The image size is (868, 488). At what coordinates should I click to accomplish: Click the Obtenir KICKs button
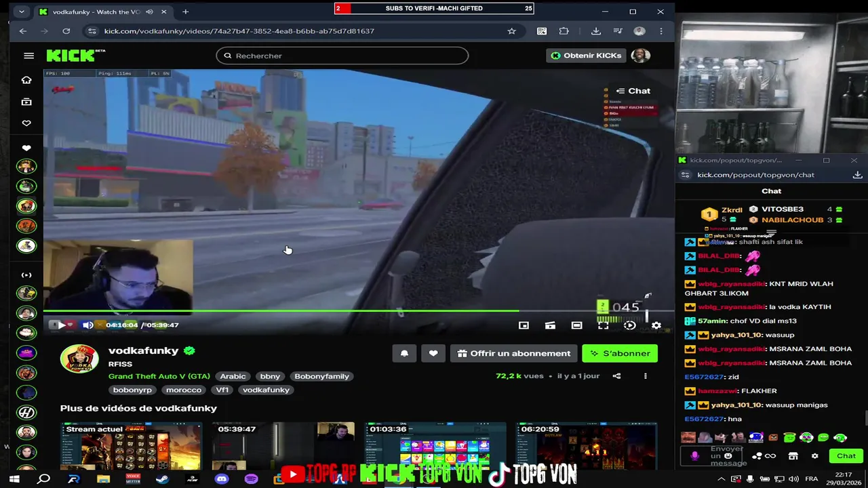pyautogui.click(x=586, y=56)
